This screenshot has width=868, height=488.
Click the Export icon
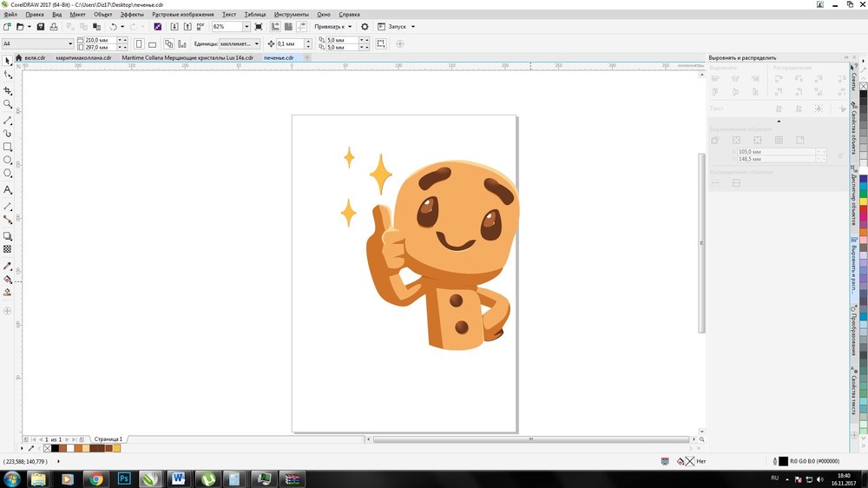click(187, 27)
